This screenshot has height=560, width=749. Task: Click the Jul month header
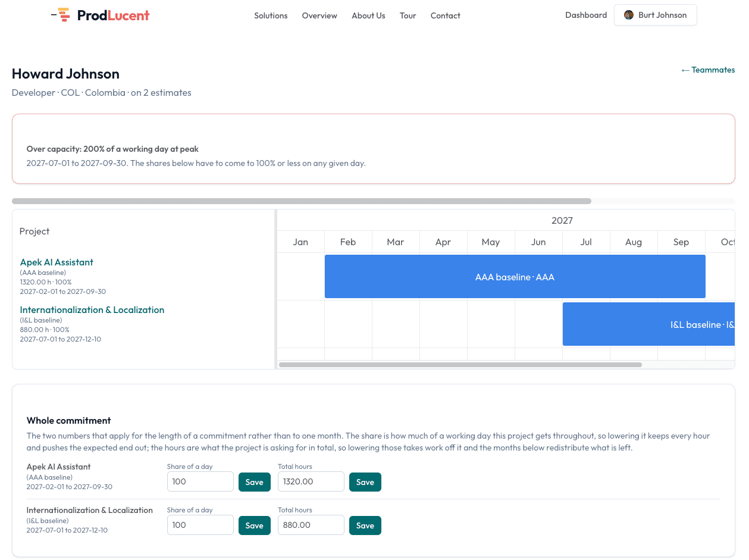586,242
